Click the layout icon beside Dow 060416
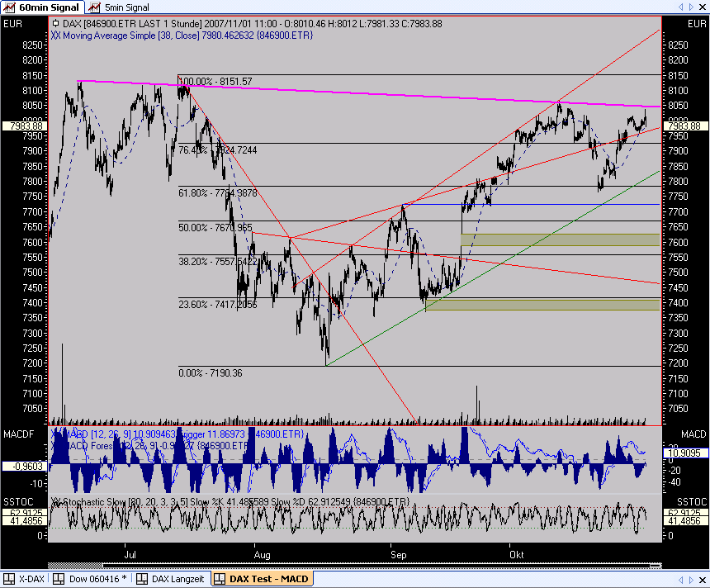This screenshot has height=588, width=710. (59, 579)
